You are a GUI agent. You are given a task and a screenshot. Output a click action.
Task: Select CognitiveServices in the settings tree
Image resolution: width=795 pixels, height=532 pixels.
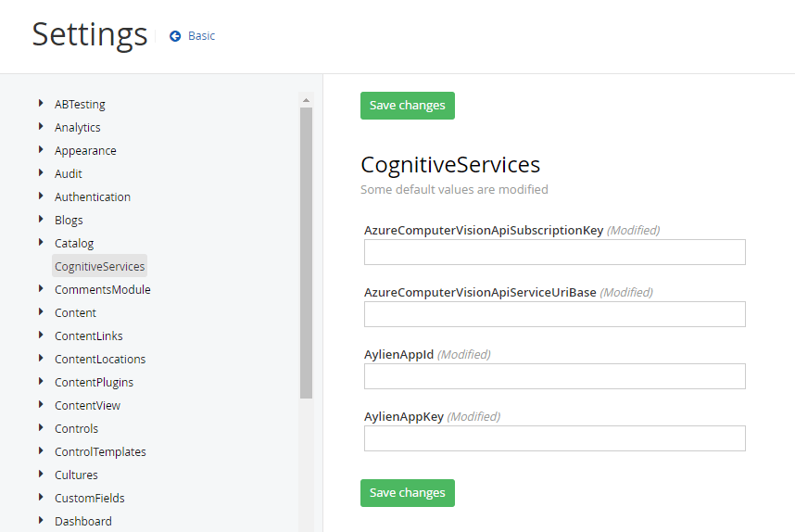99,267
